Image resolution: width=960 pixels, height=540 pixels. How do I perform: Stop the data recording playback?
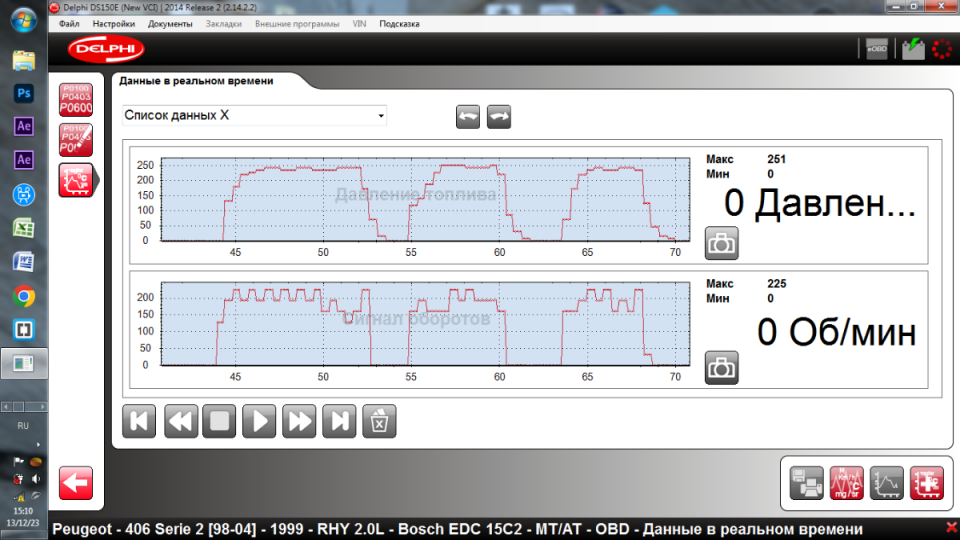219,421
